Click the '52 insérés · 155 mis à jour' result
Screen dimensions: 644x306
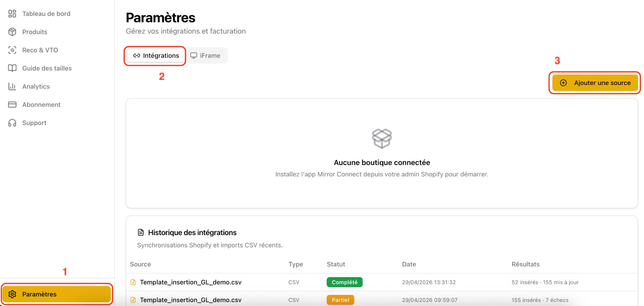pos(545,282)
